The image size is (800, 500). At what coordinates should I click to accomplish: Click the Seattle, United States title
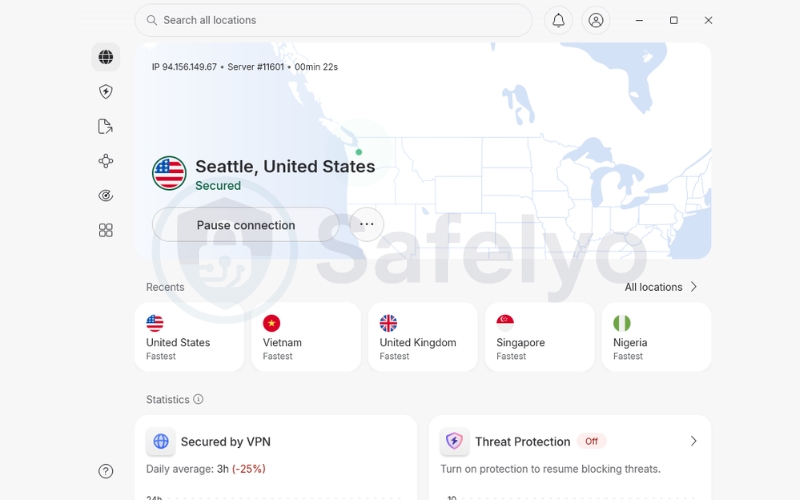(285, 166)
